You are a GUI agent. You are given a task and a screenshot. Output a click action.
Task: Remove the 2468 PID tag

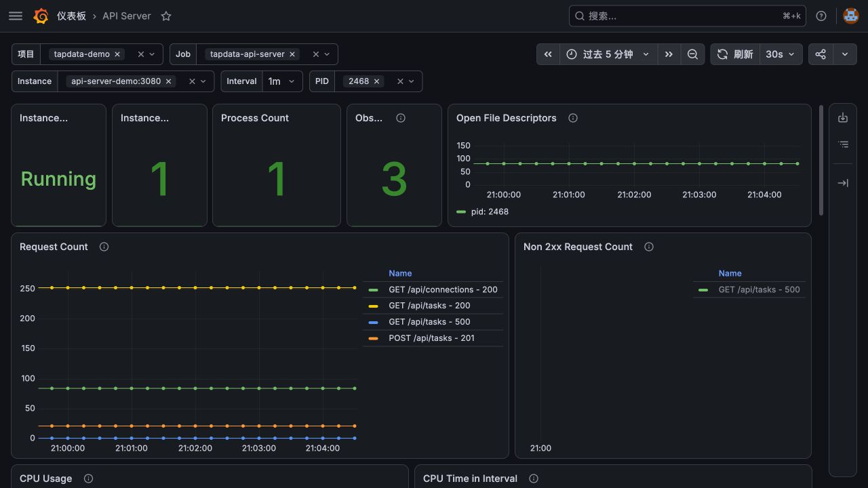point(377,81)
